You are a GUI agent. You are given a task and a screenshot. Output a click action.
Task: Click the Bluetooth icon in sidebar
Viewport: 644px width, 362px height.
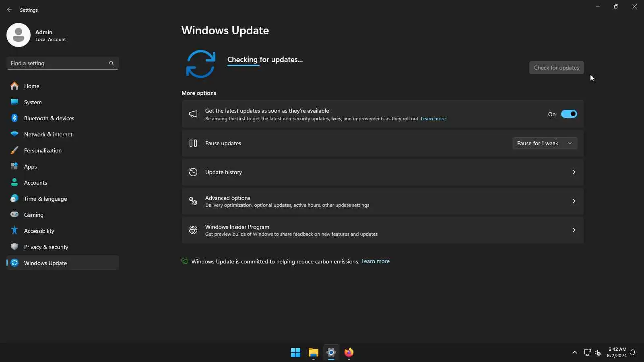(x=14, y=118)
